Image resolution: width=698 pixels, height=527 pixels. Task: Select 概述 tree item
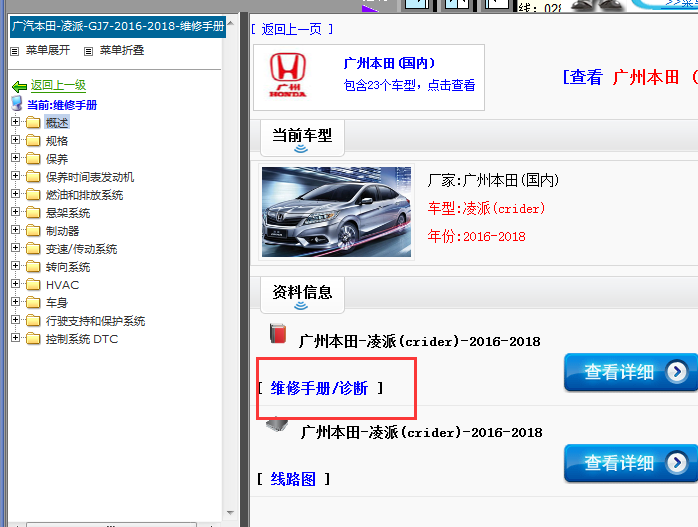(x=57, y=122)
